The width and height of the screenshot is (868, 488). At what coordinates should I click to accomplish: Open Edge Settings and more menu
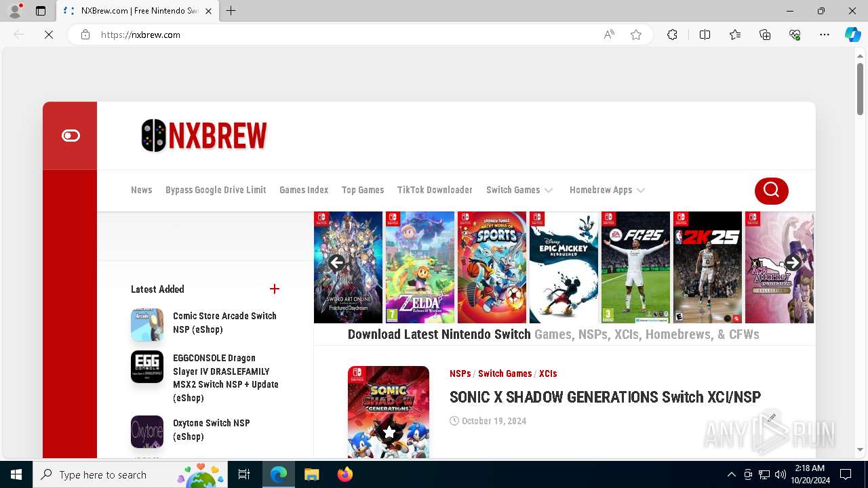coord(825,35)
